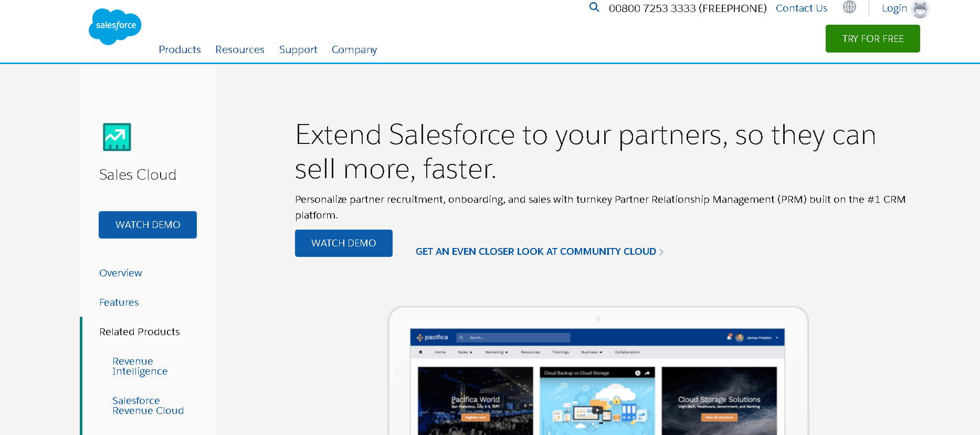Image resolution: width=980 pixels, height=435 pixels.
Task: Open the search magnifier icon
Action: tap(594, 7)
